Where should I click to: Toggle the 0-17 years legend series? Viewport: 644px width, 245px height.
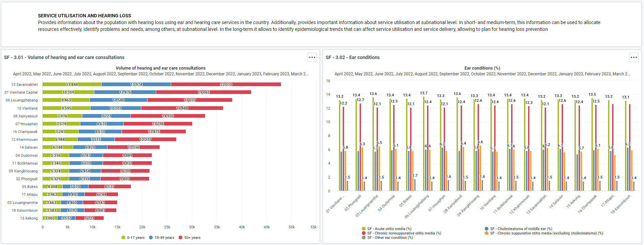tap(133, 238)
